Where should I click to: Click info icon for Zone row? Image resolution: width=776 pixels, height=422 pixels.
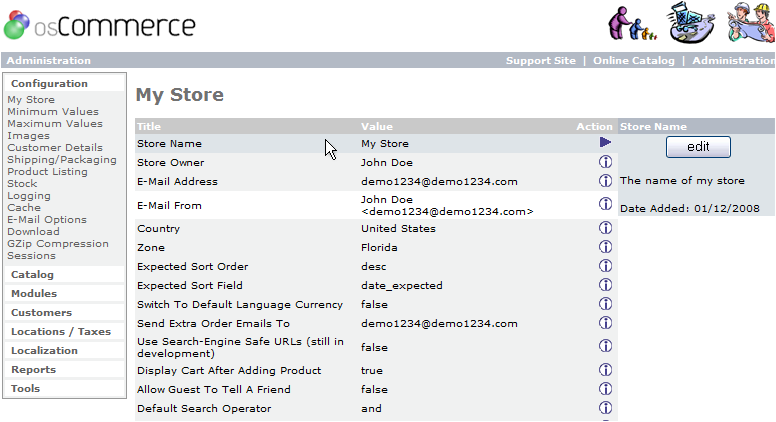point(605,247)
